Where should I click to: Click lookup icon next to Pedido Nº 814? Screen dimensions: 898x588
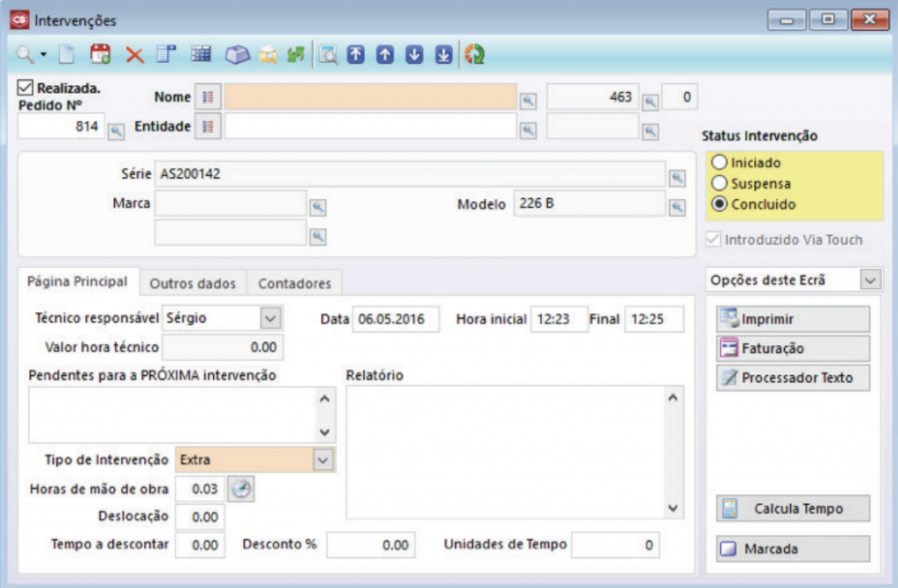point(117,131)
